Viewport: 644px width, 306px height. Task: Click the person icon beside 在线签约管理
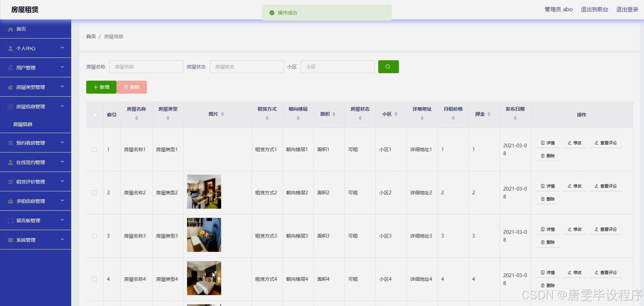pos(11,162)
